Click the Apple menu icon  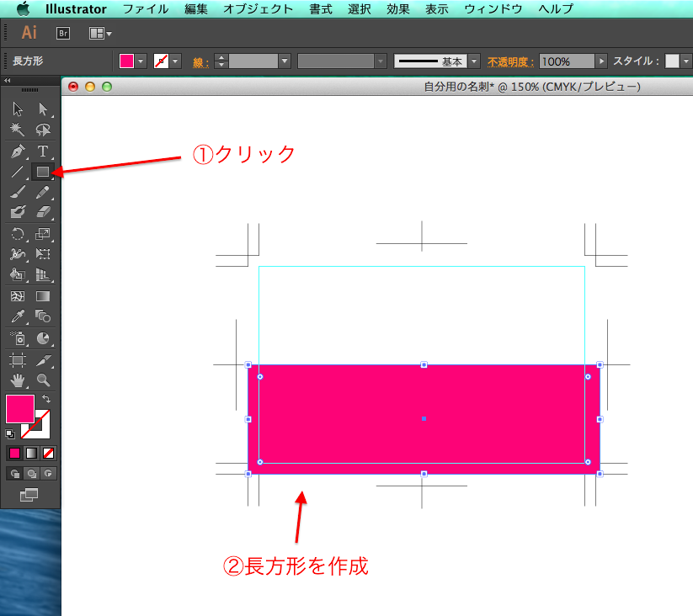pyautogui.click(x=24, y=9)
